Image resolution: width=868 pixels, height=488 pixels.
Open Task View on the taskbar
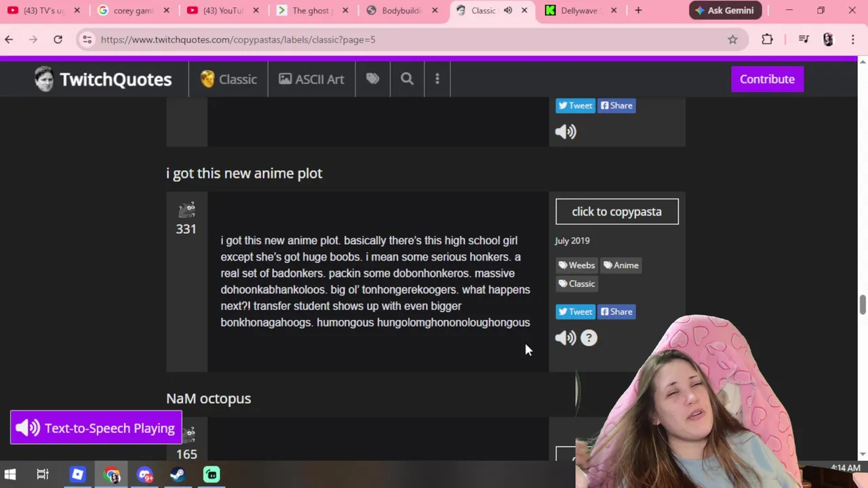(43, 474)
